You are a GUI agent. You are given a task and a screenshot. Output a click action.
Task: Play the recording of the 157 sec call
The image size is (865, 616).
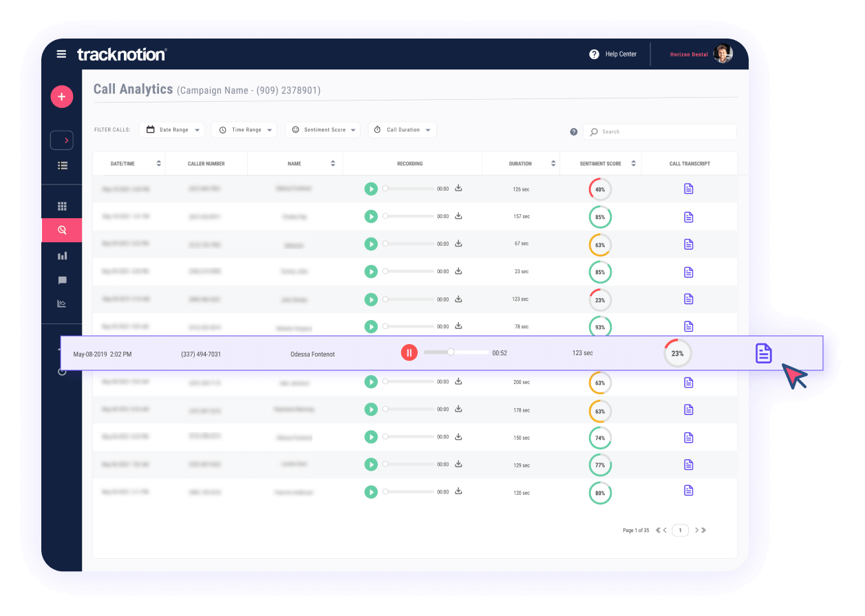pyautogui.click(x=371, y=217)
